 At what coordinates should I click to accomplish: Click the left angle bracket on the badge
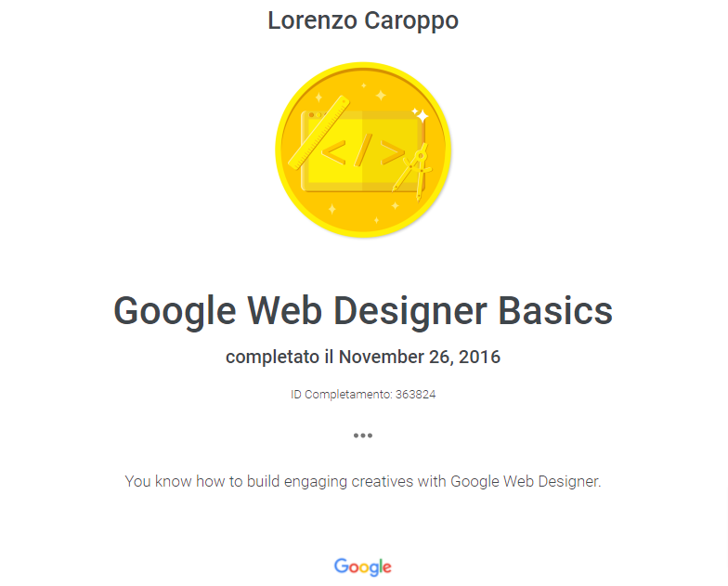pyautogui.click(x=334, y=151)
